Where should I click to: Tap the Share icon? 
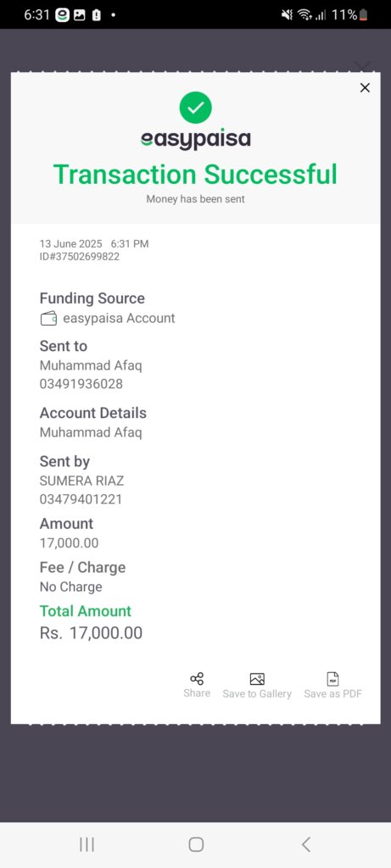(x=197, y=679)
